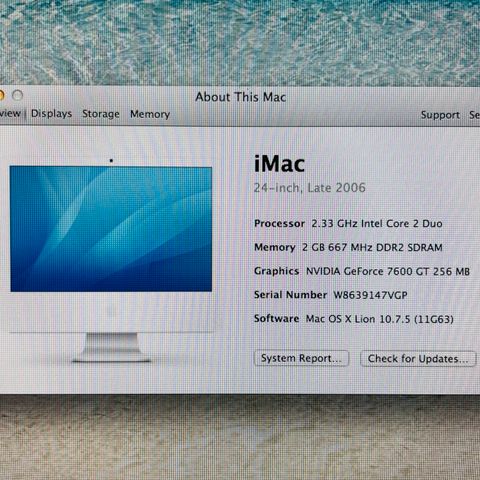Click the Processor 2.33 GHz Intel Core 2 Duo line

pyautogui.click(x=348, y=223)
